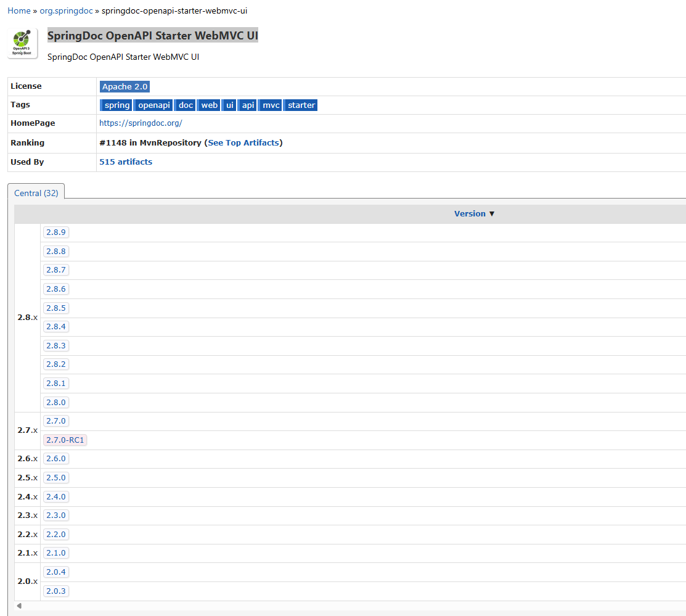Screen dimensions: 686x616
Task: Open version 2.5.0
Action: pos(56,478)
